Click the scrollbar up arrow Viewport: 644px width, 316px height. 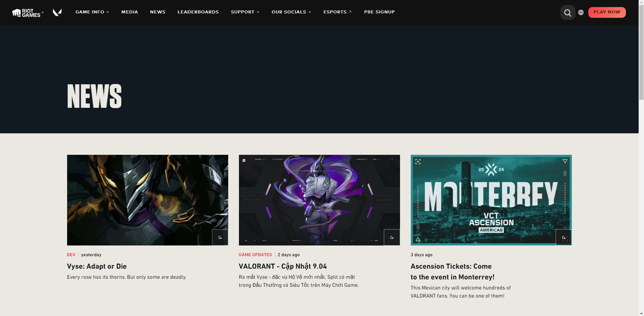tap(641, 2)
